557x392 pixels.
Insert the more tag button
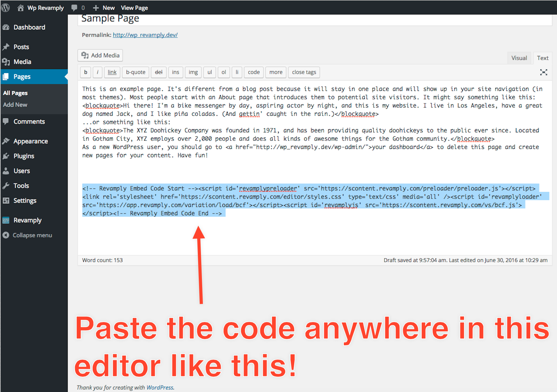276,72
